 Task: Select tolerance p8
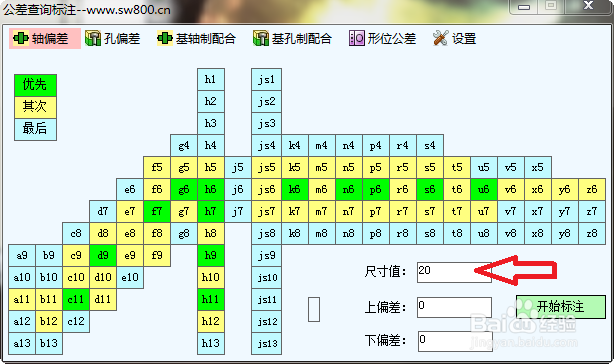click(376, 234)
